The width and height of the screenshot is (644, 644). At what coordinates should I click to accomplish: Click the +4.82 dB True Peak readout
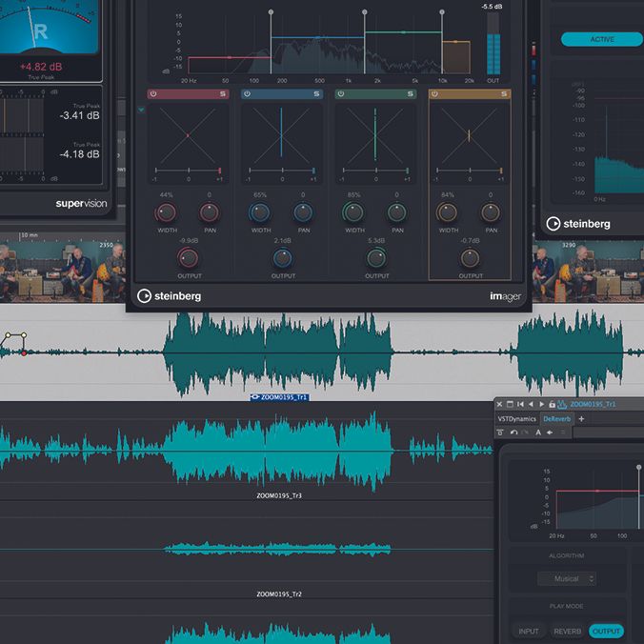(41, 67)
